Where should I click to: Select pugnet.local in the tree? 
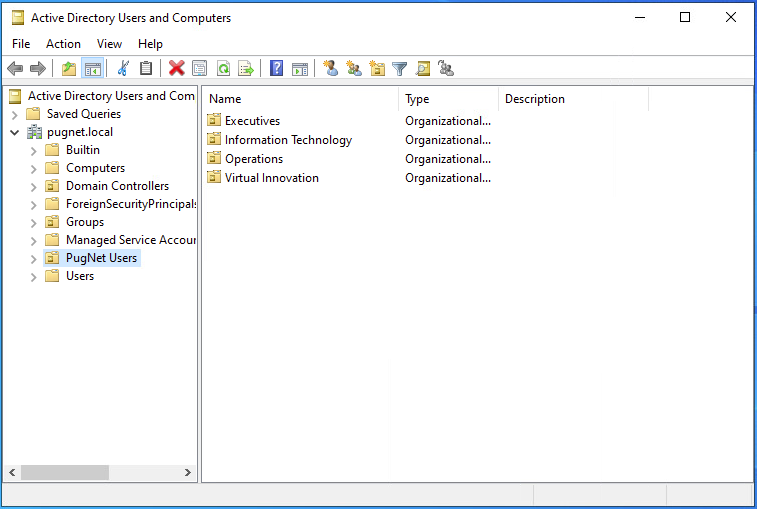80,132
